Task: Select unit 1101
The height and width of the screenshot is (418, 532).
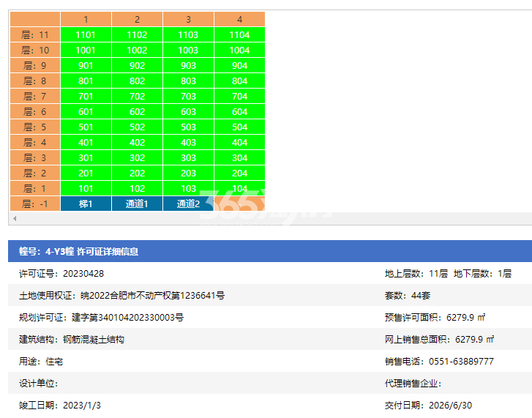Action: pyautogui.click(x=86, y=34)
